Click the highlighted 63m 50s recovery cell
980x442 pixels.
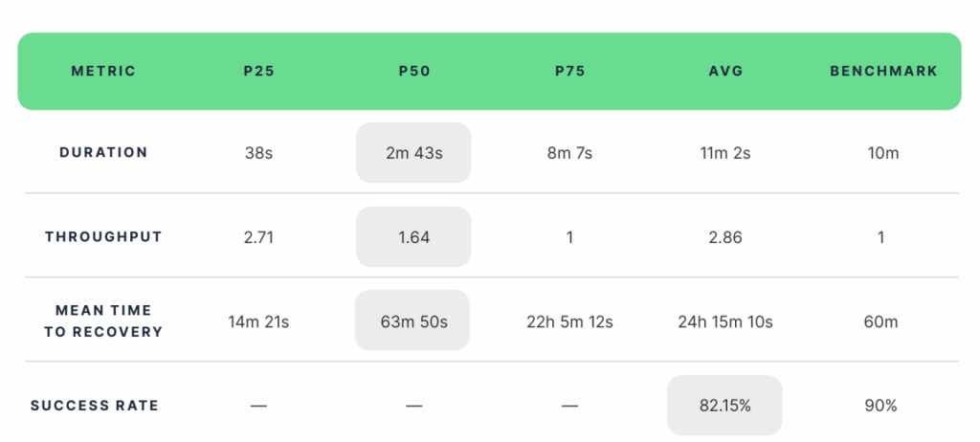[x=412, y=320]
